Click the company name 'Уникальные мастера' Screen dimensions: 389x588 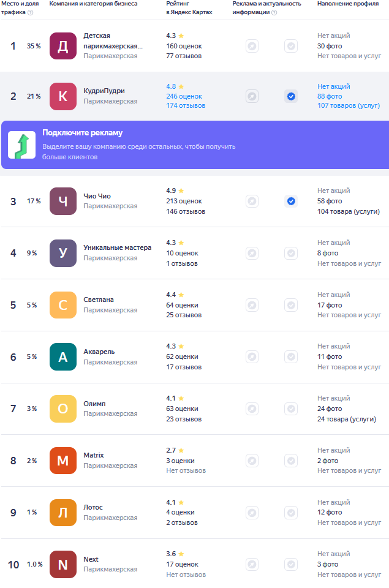(118, 248)
